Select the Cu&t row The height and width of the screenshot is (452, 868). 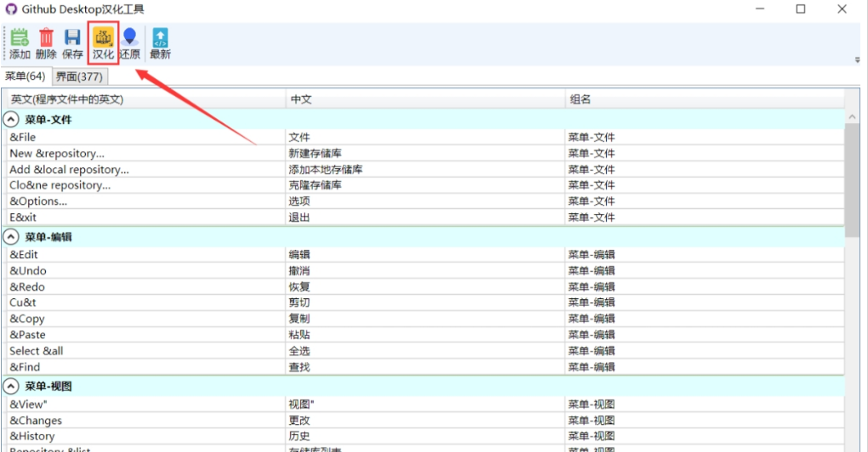pos(425,302)
